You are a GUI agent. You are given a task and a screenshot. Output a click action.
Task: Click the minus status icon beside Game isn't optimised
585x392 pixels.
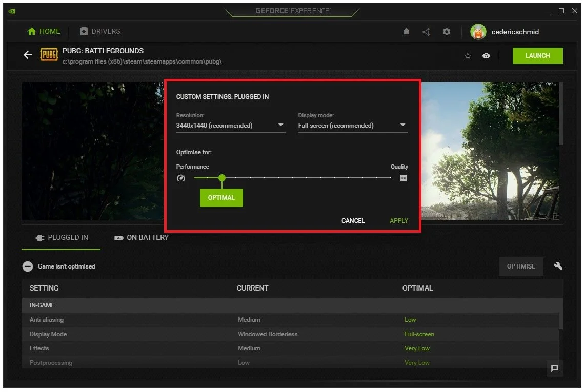(x=28, y=266)
